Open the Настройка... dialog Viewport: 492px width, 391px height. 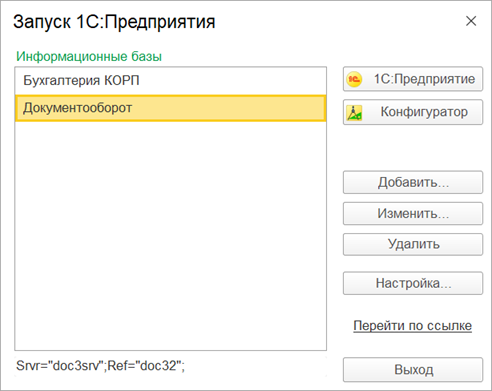pos(413,283)
